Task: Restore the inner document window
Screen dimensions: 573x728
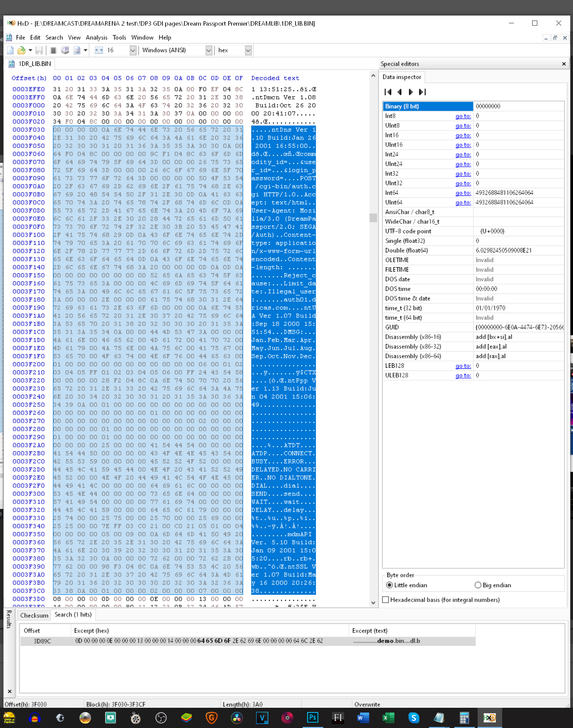Action: pos(555,38)
